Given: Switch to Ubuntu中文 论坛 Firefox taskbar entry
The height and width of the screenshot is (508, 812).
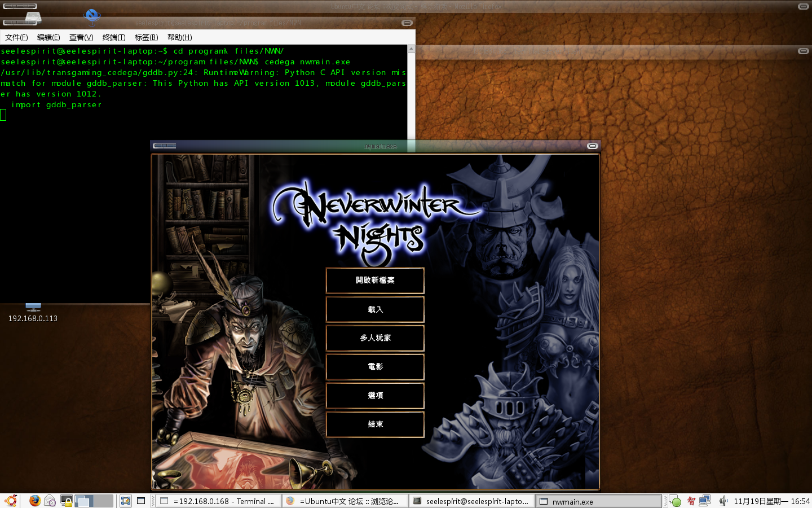Looking at the screenshot, I should coord(345,501).
